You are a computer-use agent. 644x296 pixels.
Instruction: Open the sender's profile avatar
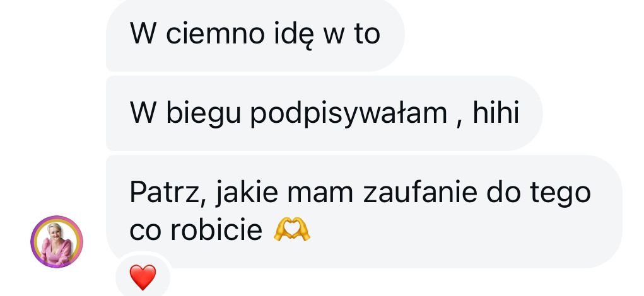(x=57, y=242)
